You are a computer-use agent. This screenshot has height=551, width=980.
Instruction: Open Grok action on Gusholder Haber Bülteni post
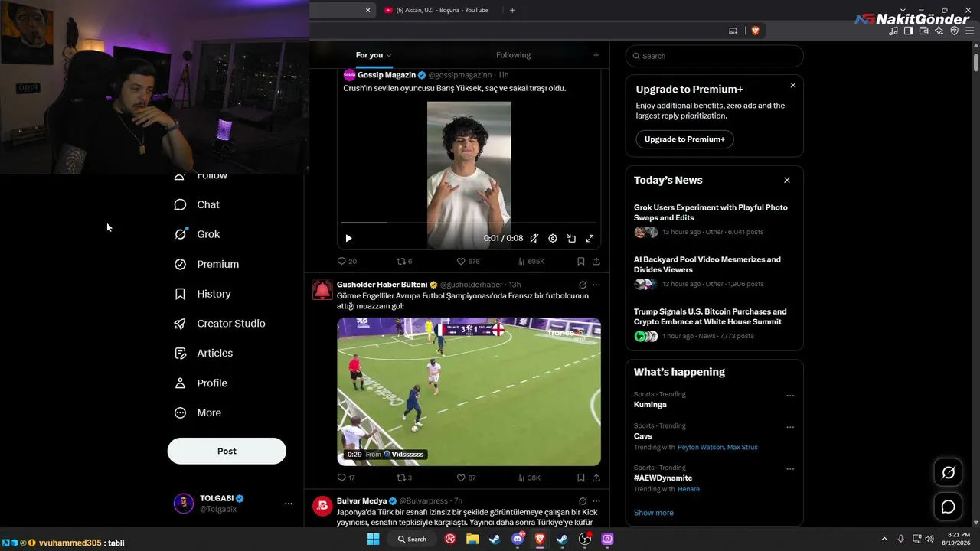coord(583,285)
